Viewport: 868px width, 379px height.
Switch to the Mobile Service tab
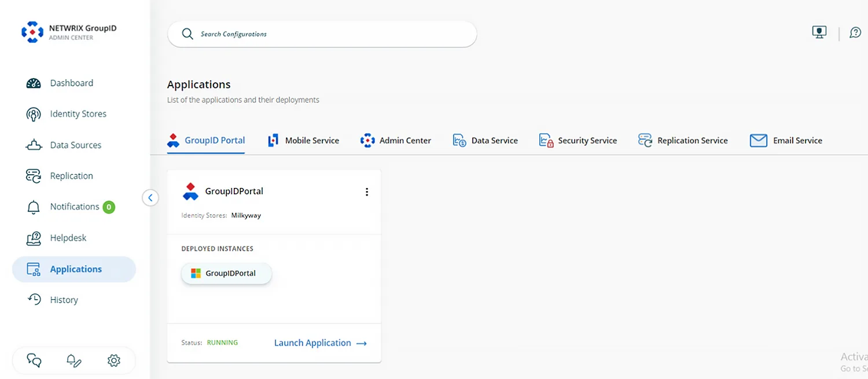304,141
